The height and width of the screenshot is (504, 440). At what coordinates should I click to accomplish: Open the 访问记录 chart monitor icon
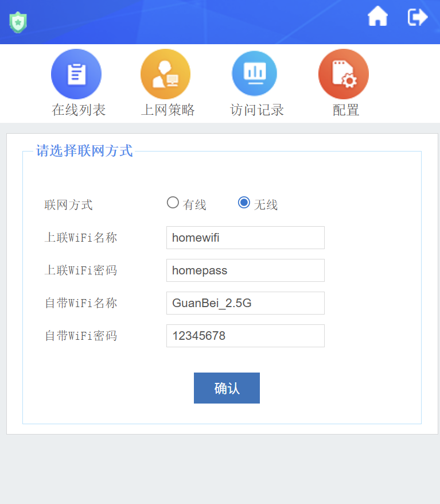coord(254,74)
